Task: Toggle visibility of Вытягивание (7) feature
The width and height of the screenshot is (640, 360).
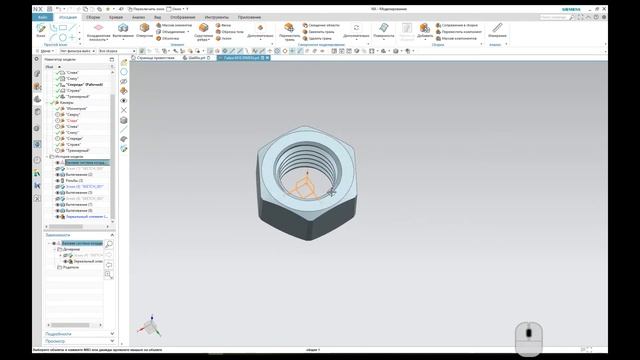Action: pos(58,204)
